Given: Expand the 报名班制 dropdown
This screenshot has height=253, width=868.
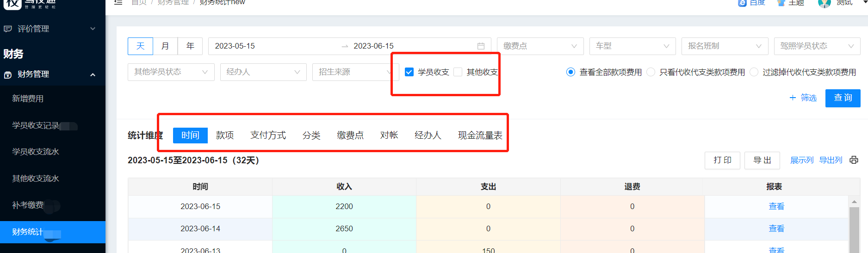Looking at the screenshot, I should [725, 46].
